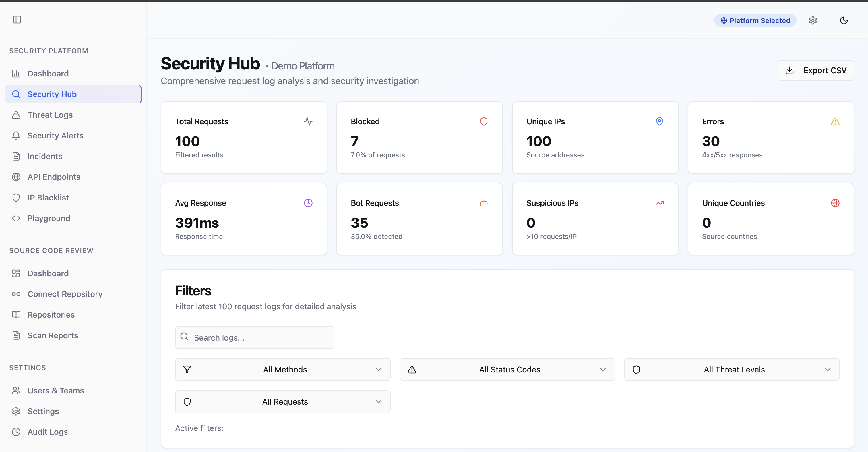Select Security Alerts in the sidebar
The image size is (868, 452).
click(55, 136)
